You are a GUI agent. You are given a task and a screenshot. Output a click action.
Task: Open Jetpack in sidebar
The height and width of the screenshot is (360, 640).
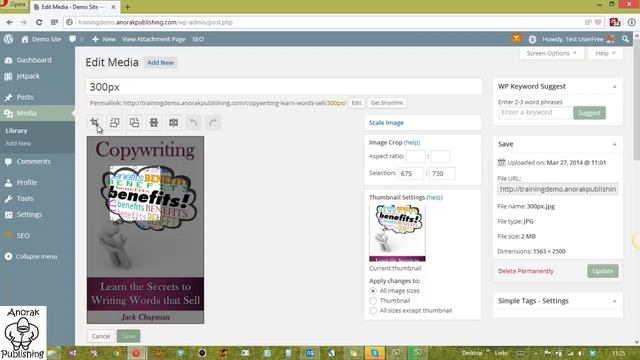tap(28, 76)
